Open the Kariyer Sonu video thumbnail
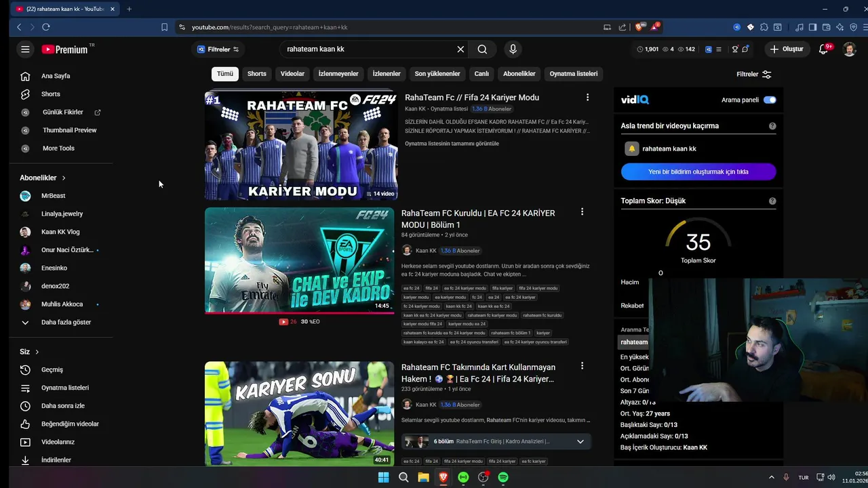The height and width of the screenshot is (488, 868). pyautogui.click(x=299, y=413)
